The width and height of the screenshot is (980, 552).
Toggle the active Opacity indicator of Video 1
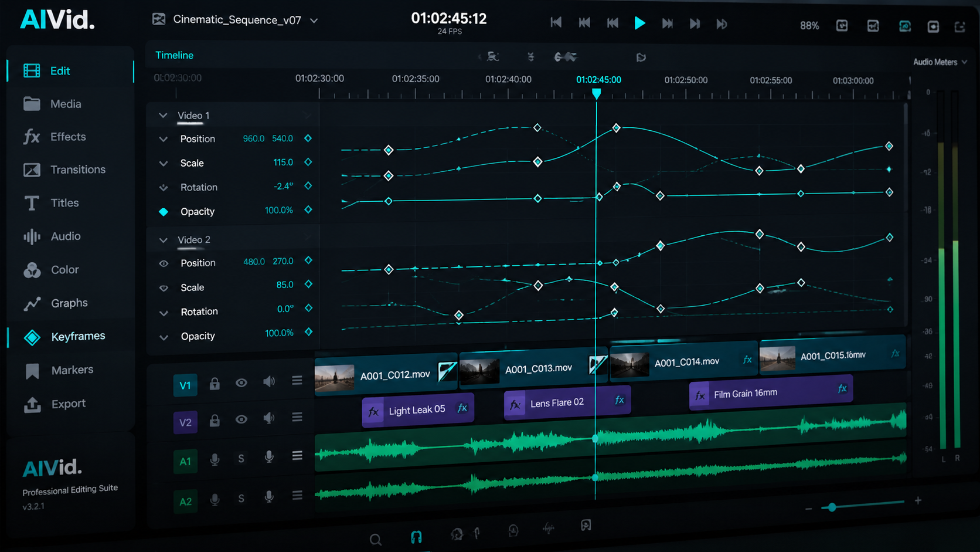[x=164, y=212]
